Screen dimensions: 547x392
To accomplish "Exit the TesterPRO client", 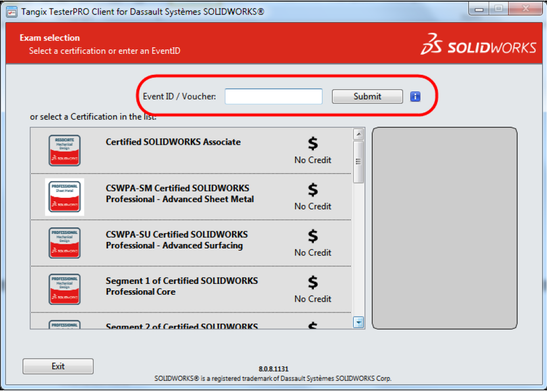I will (58, 366).
